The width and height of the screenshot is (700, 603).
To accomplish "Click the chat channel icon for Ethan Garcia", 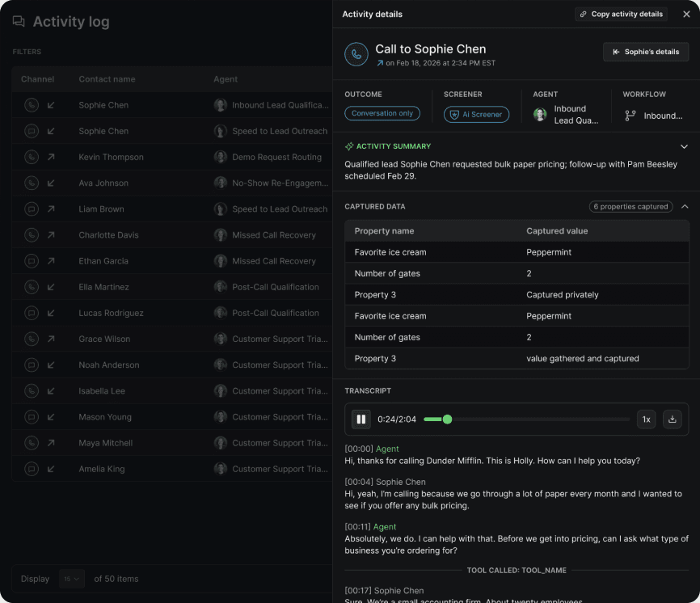I will pyautogui.click(x=32, y=261).
